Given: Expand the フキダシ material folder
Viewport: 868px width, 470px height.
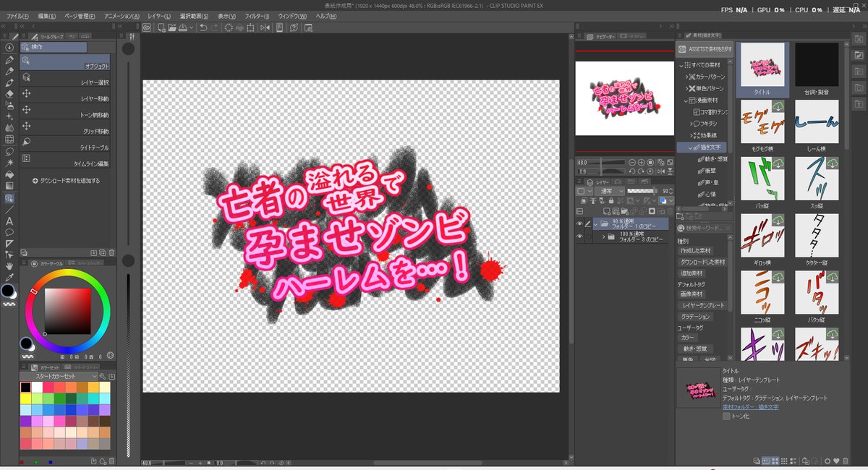Looking at the screenshot, I should click(x=692, y=124).
